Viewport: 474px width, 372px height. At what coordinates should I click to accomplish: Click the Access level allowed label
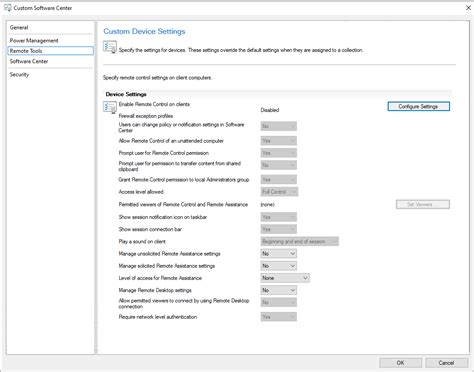pyautogui.click(x=141, y=192)
